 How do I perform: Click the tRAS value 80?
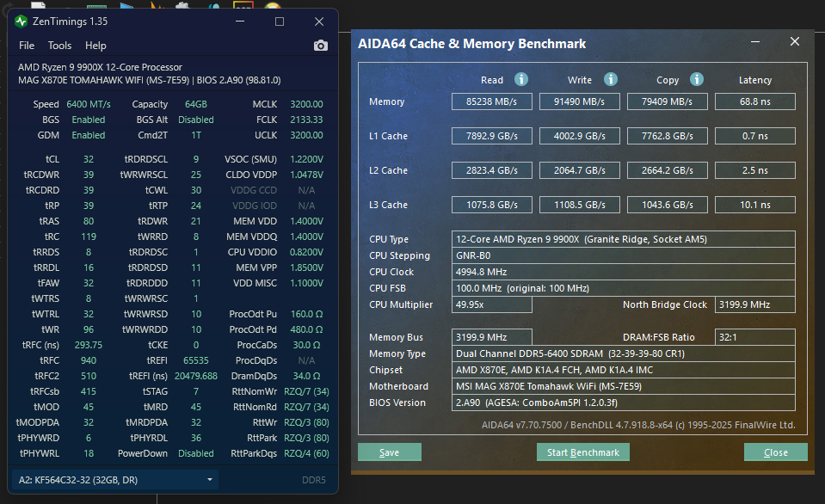click(89, 221)
